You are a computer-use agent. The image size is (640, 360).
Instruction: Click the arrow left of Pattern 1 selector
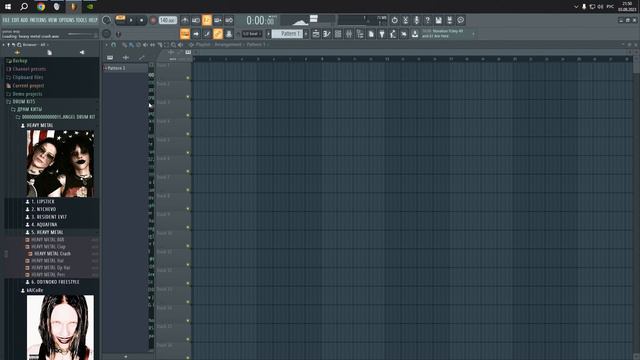coord(269,34)
